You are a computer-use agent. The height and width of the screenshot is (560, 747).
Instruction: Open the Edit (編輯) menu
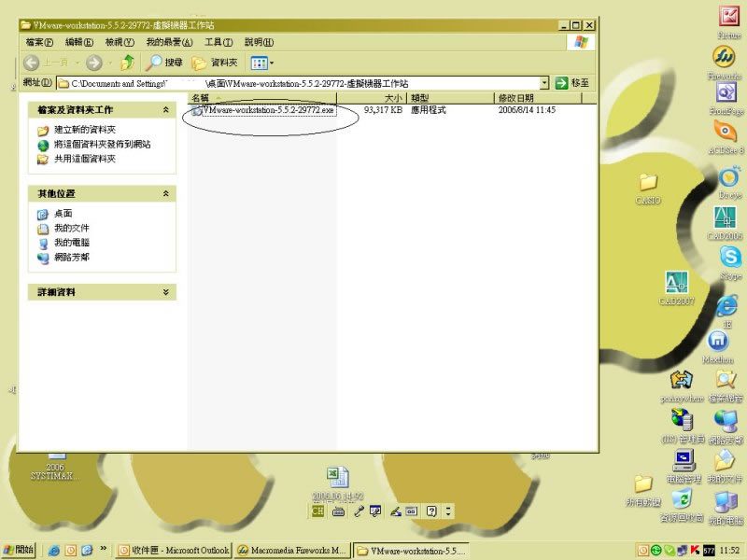(79, 42)
